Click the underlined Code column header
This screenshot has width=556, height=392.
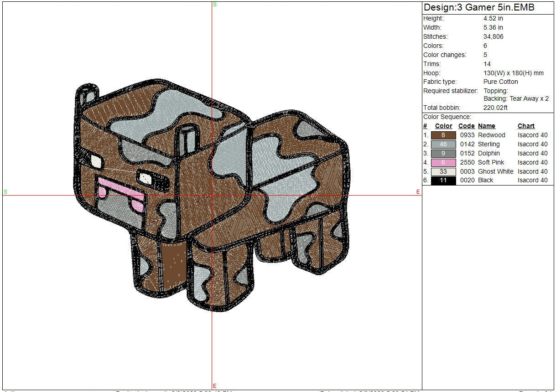466,126
